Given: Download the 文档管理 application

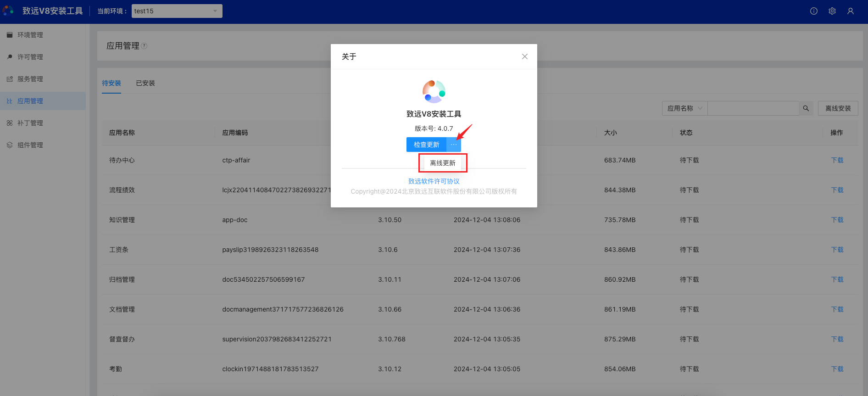Looking at the screenshot, I should [837, 309].
